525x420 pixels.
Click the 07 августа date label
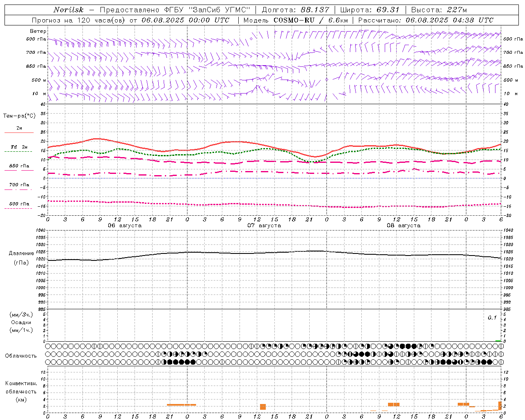[264, 226]
